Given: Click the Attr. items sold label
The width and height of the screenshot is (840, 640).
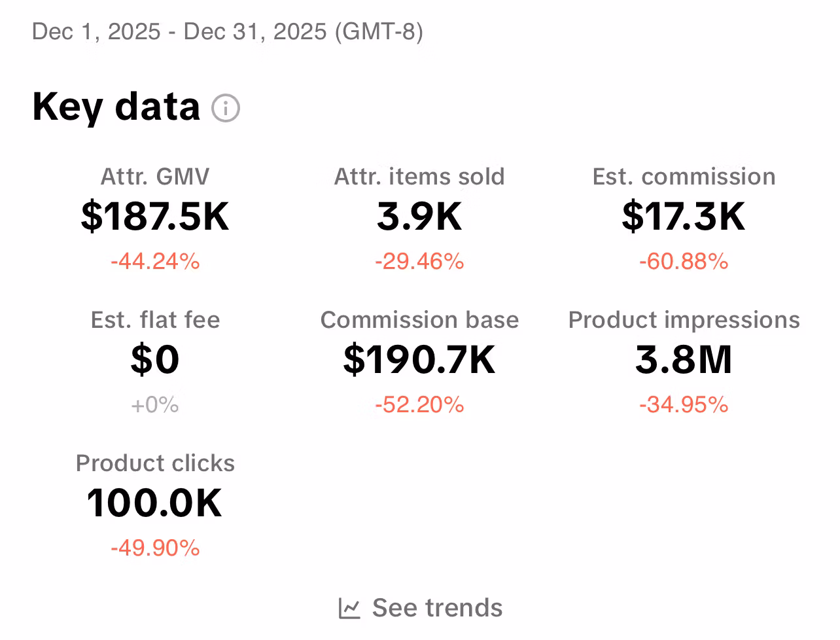Looking at the screenshot, I should (419, 177).
